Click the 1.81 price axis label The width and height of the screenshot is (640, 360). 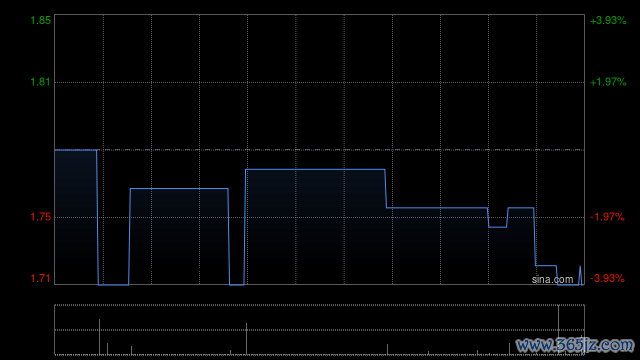[x=41, y=82]
